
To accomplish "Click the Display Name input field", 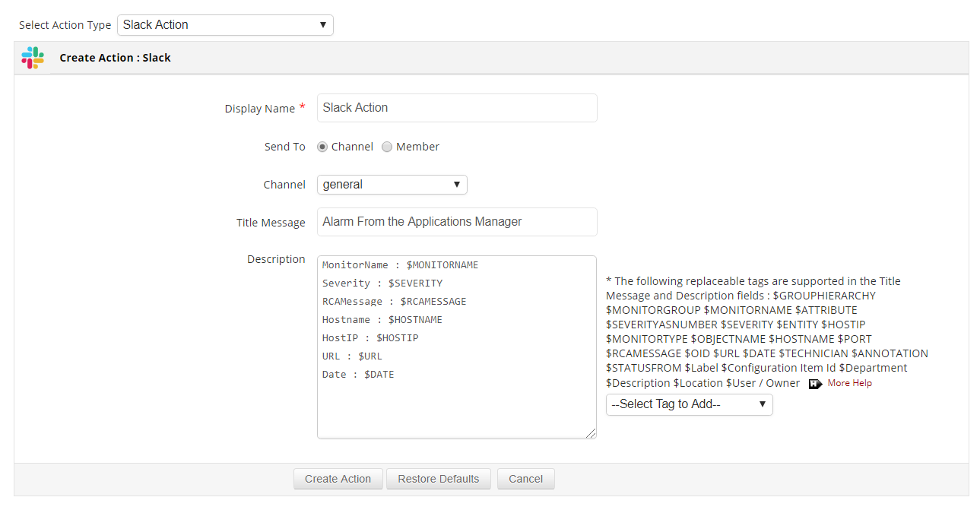I will click(456, 107).
